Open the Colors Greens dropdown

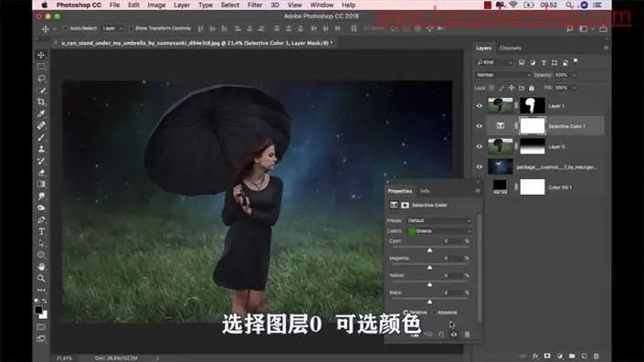(x=439, y=231)
